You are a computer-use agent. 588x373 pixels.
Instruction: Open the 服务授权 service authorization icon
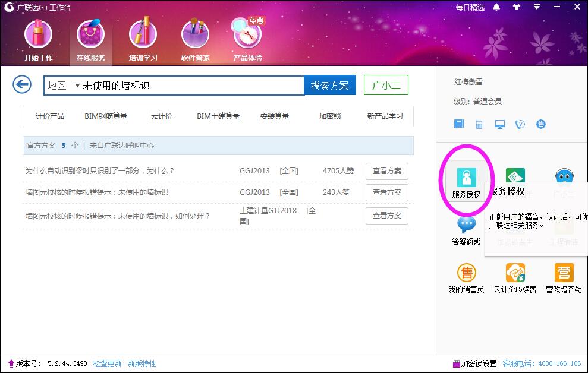466,183
